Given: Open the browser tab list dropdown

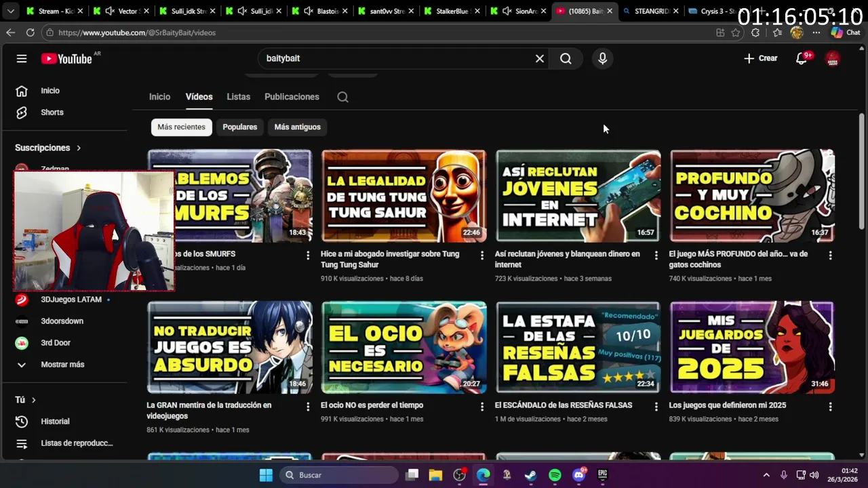Looking at the screenshot, I should tap(10, 12).
